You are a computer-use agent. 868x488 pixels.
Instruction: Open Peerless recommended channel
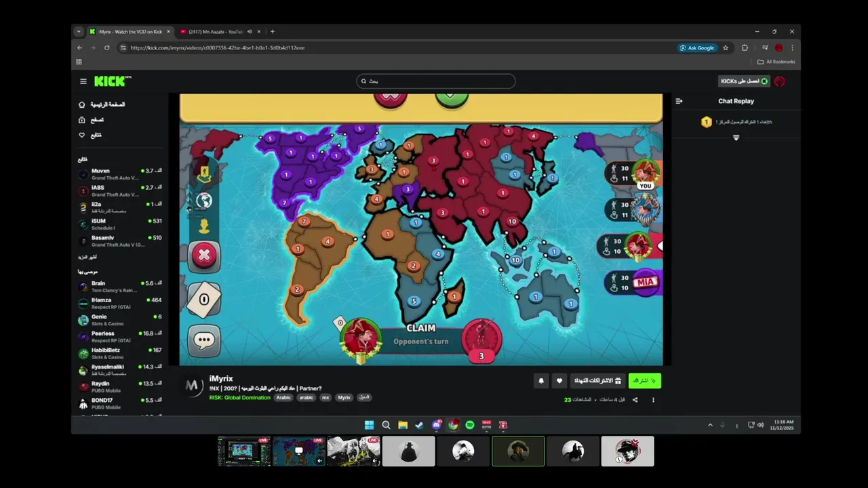click(120, 337)
